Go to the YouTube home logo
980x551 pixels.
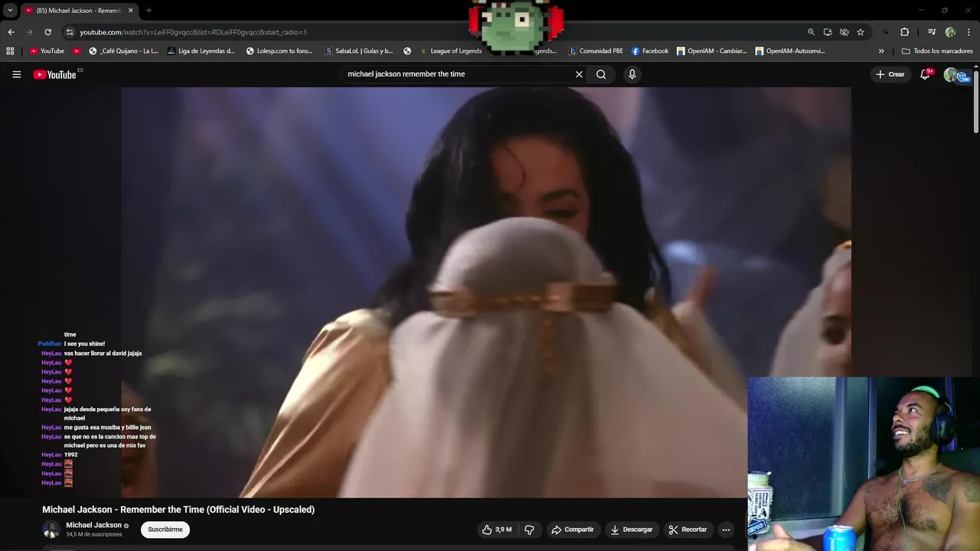click(55, 74)
